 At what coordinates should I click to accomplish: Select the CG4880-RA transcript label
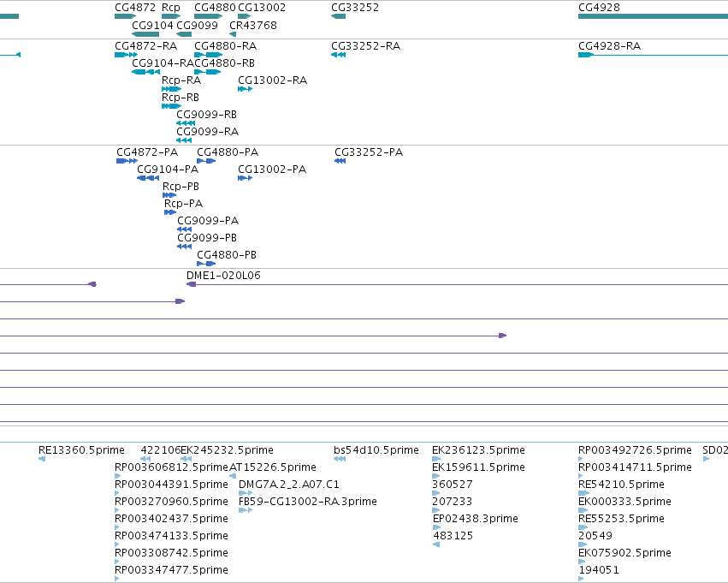(225, 46)
